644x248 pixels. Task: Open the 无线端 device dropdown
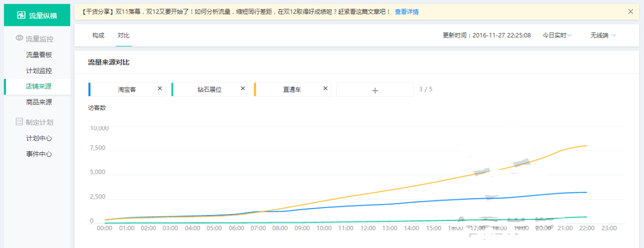(603, 35)
